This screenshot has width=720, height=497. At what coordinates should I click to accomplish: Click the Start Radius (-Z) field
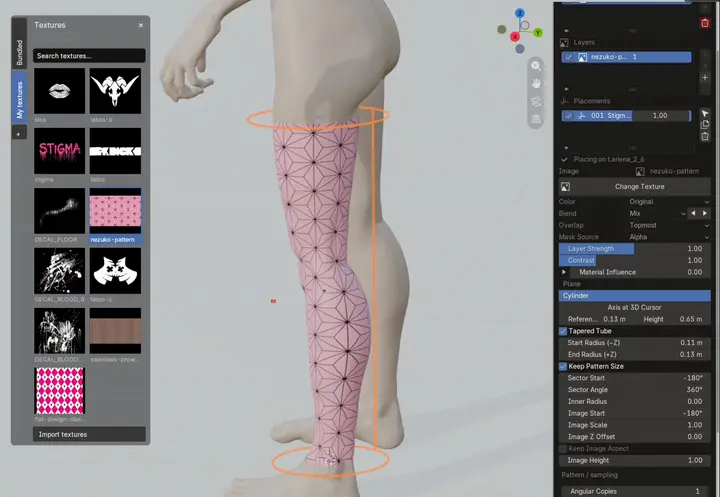click(635, 343)
